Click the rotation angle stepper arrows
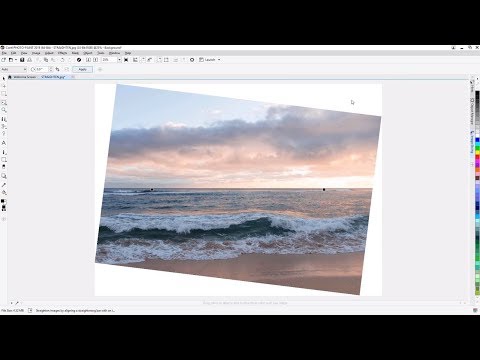 (51, 69)
